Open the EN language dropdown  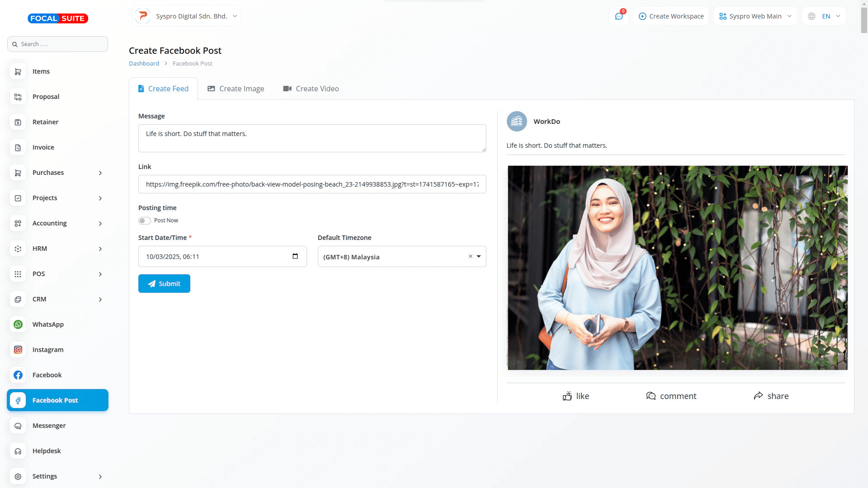coord(826,16)
